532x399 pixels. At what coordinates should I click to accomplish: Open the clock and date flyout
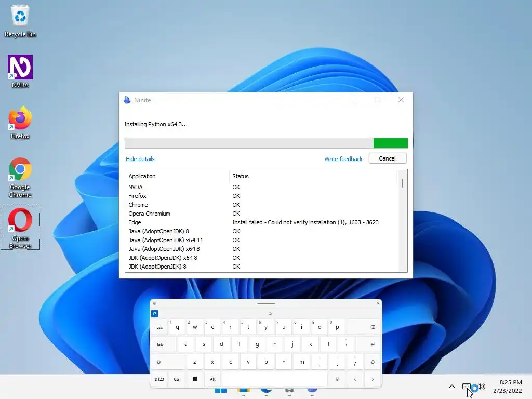tap(508, 387)
